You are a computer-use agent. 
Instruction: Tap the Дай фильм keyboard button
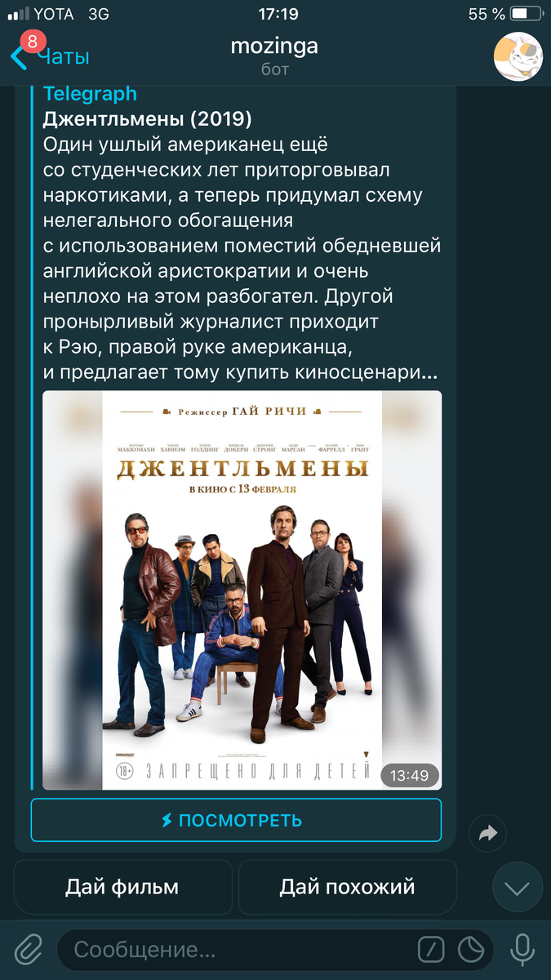pos(122,887)
